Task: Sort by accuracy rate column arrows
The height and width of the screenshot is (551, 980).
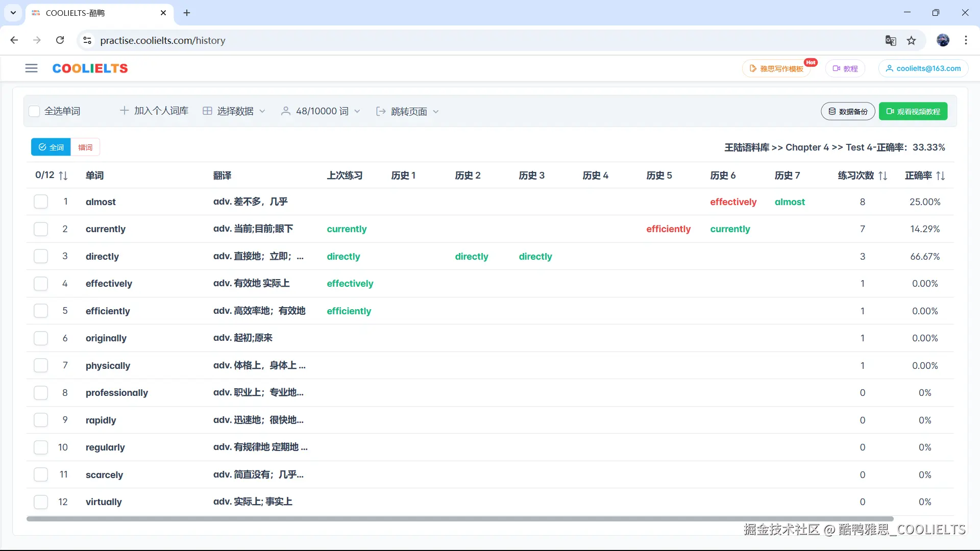Action: [941, 176]
